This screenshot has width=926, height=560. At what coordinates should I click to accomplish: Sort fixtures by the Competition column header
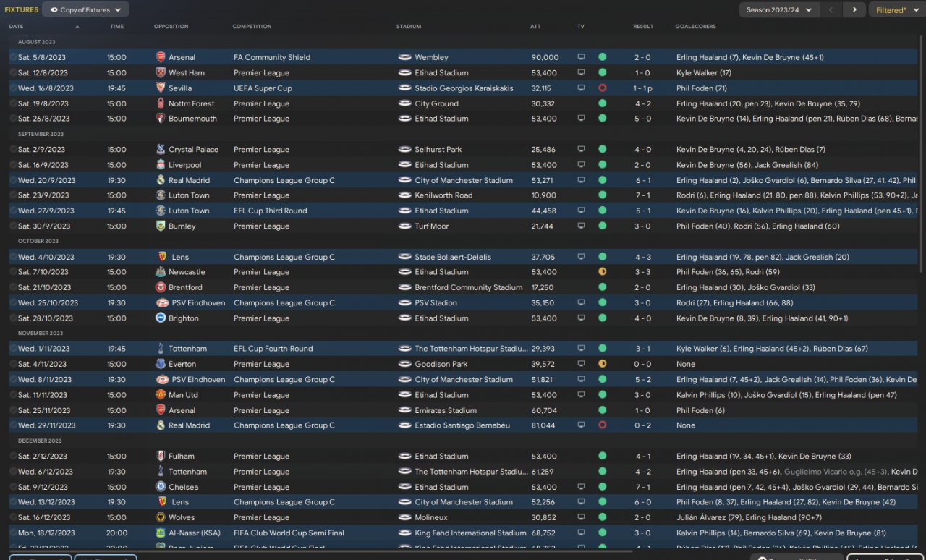252,27
